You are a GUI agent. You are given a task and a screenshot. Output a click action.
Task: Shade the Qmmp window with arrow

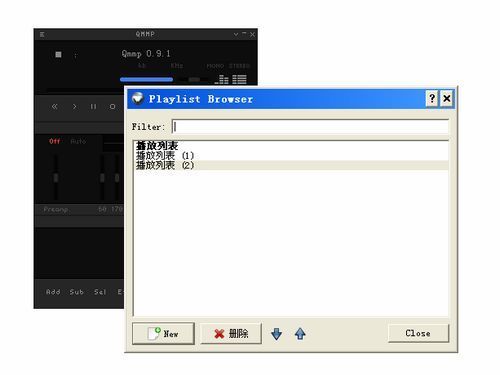coord(236,34)
